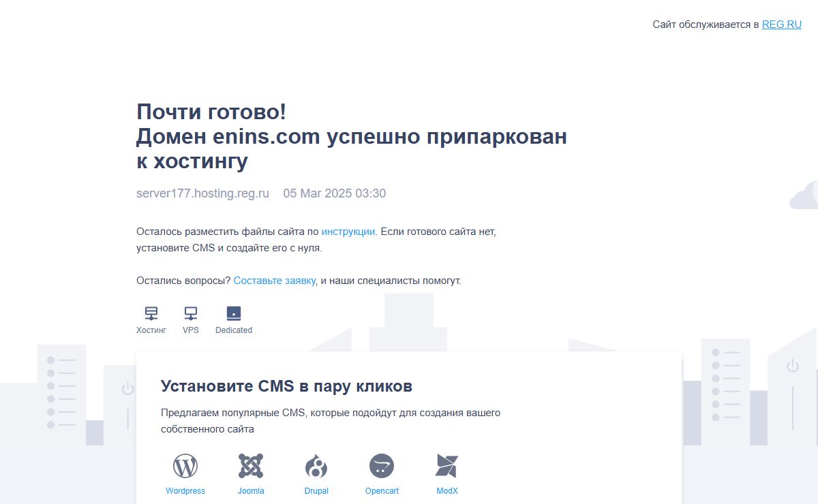Screen dimensions: 818x504
Task: Click the heading Установите CMS в пару кликов
Action: click(x=286, y=386)
